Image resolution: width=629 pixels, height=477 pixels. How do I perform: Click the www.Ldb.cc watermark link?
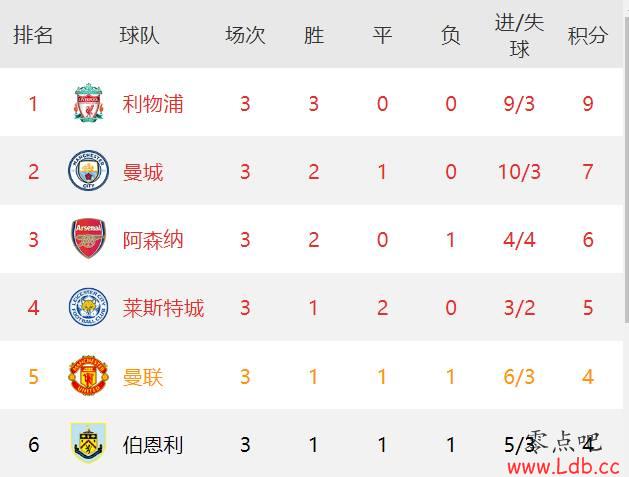[565, 465]
